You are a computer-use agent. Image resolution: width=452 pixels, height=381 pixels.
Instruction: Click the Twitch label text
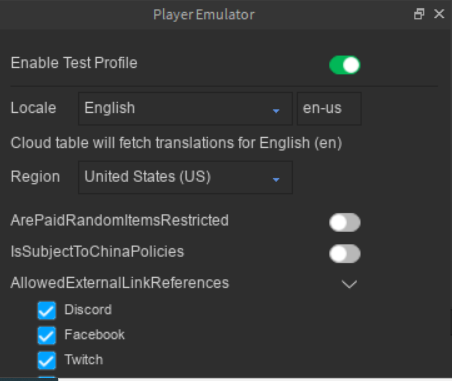(x=84, y=360)
